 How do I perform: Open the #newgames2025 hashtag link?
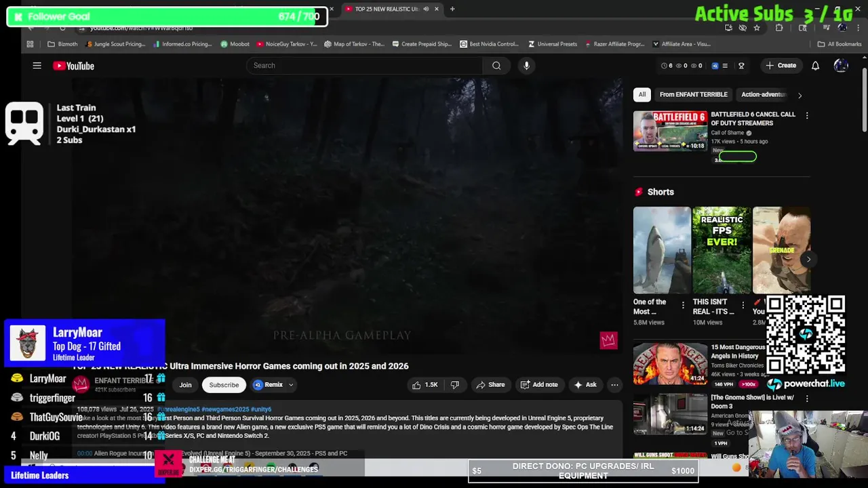coord(225,409)
